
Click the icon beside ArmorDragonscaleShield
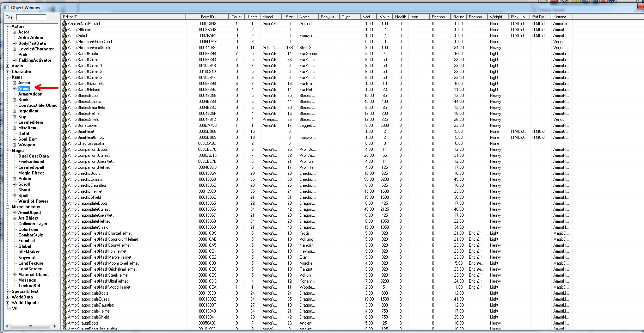tap(65, 317)
